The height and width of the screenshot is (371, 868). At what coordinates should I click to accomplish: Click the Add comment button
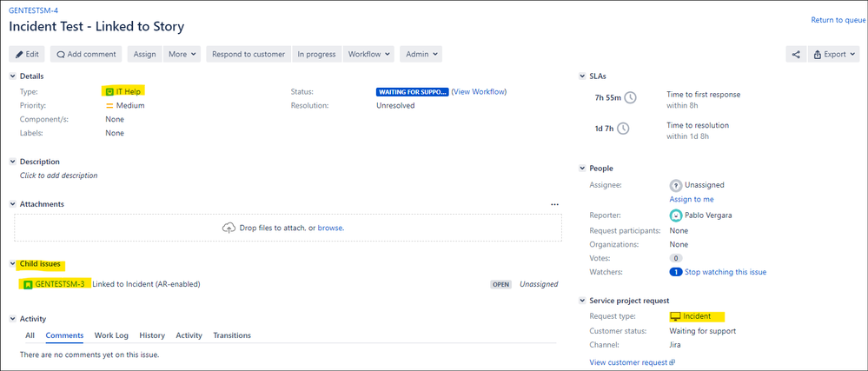coord(86,54)
